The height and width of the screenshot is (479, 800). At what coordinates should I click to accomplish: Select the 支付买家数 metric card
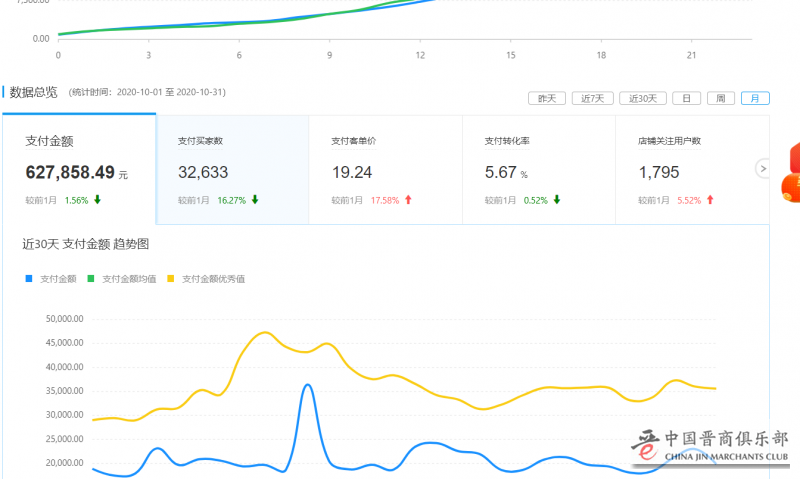232,170
